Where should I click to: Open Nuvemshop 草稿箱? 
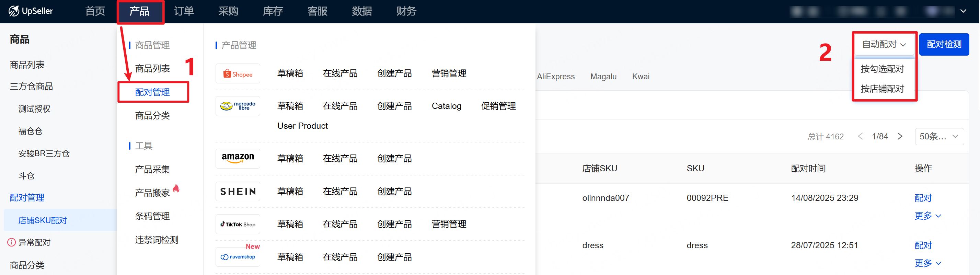point(290,257)
